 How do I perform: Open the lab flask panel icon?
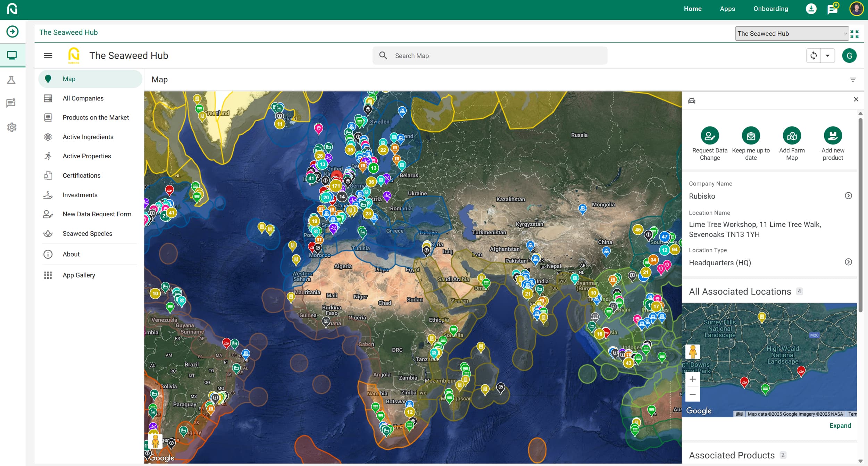(12, 80)
